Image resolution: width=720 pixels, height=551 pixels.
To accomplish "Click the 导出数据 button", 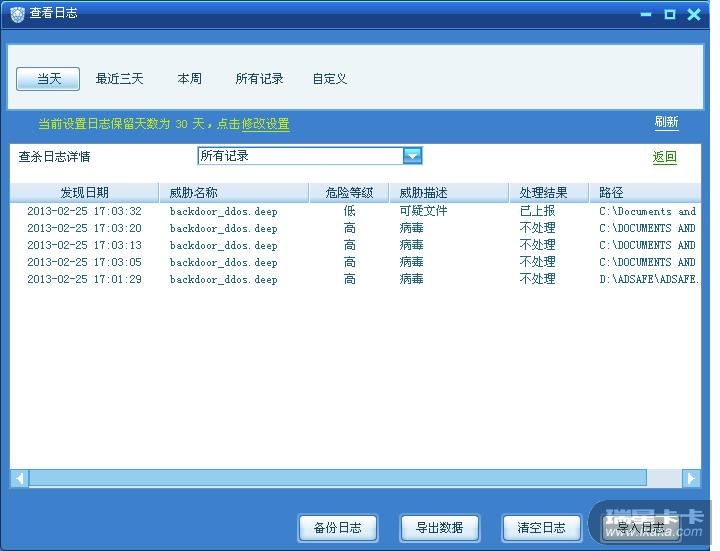I will (x=440, y=528).
